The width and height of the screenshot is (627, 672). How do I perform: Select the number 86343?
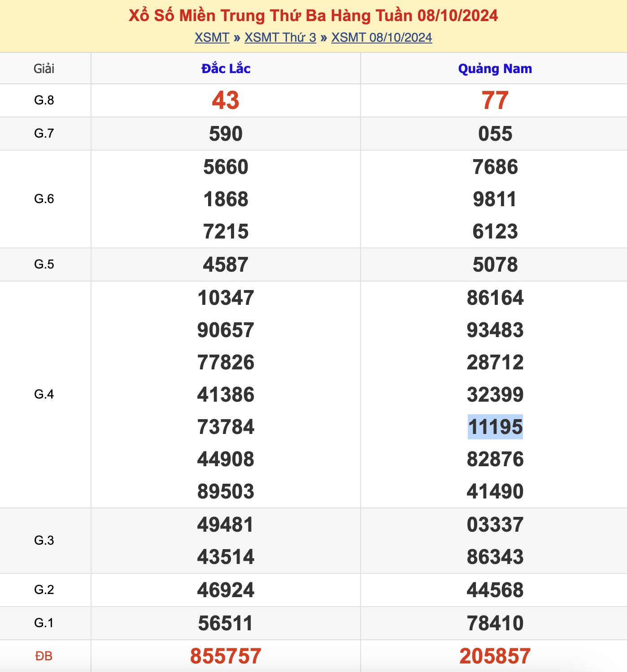pyautogui.click(x=495, y=557)
